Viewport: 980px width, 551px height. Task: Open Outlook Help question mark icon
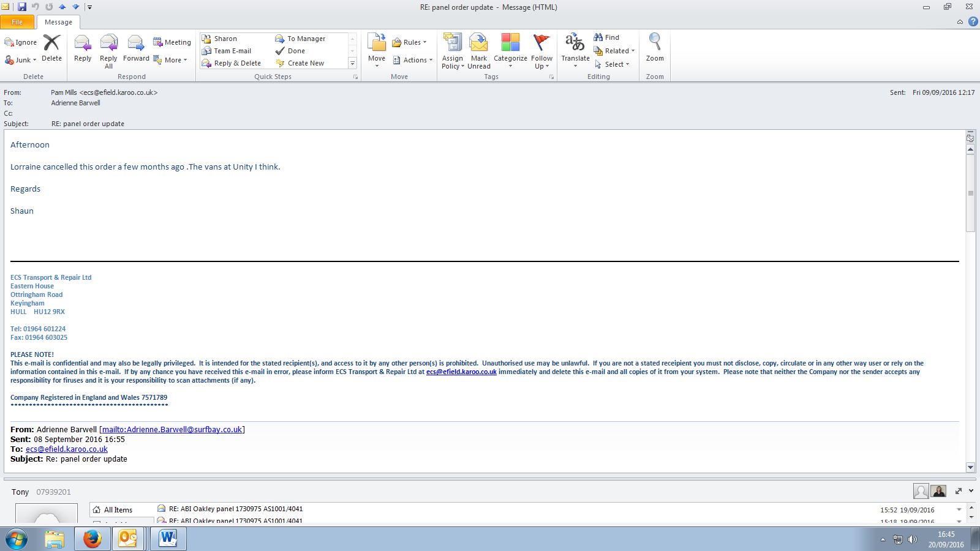coord(973,21)
